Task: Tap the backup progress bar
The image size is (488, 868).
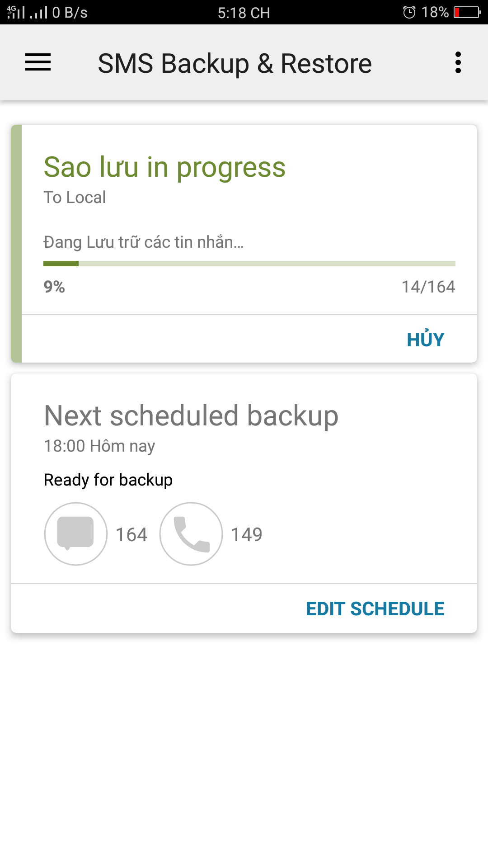Action: (249, 264)
